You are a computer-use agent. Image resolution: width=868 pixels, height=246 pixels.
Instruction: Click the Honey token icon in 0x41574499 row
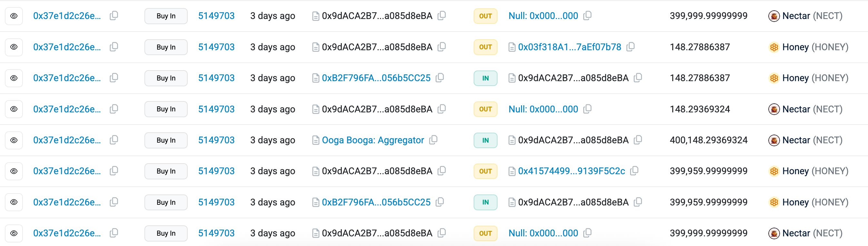click(x=774, y=171)
